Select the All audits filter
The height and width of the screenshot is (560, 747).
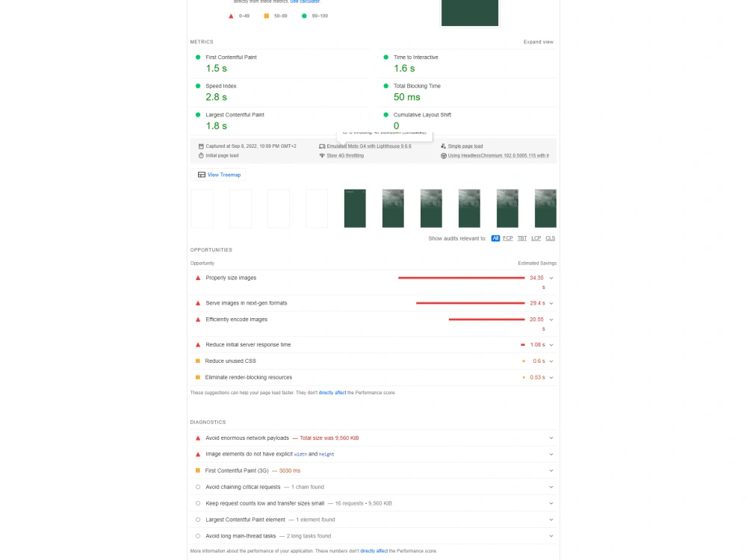(x=495, y=238)
